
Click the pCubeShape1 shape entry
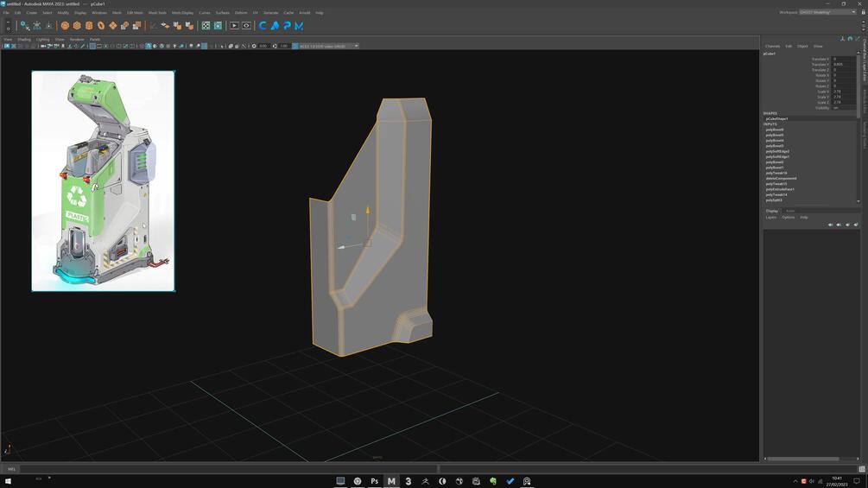click(777, 118)
